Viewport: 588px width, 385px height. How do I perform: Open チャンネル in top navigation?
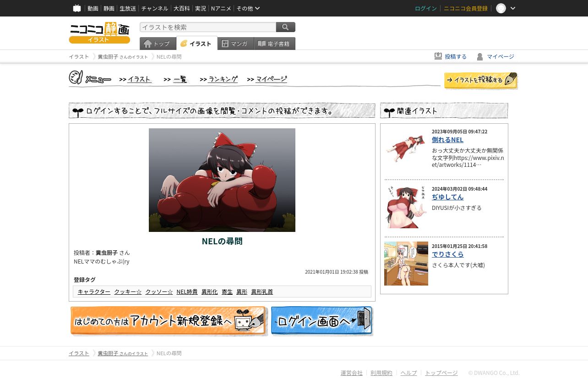coord(155,8)
